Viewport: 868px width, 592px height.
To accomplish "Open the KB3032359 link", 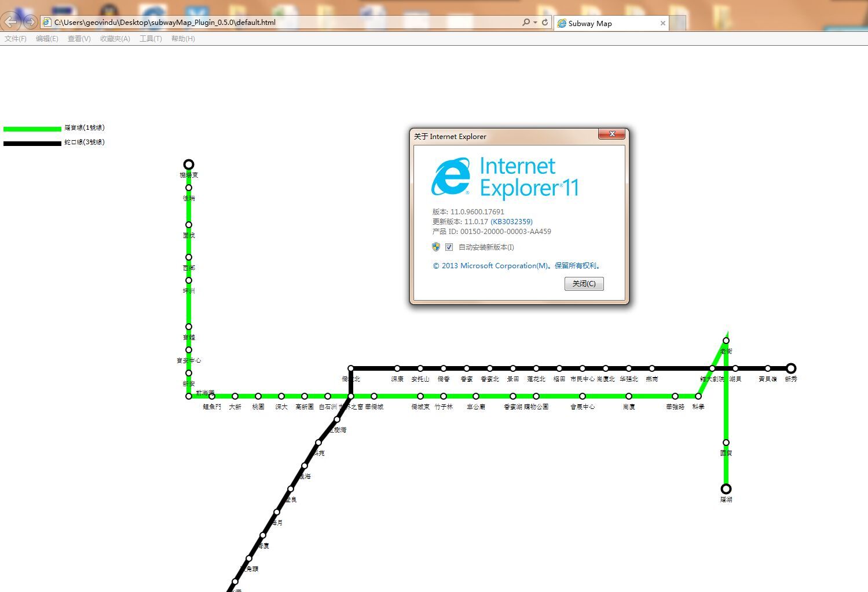I will tap(511, 221).
